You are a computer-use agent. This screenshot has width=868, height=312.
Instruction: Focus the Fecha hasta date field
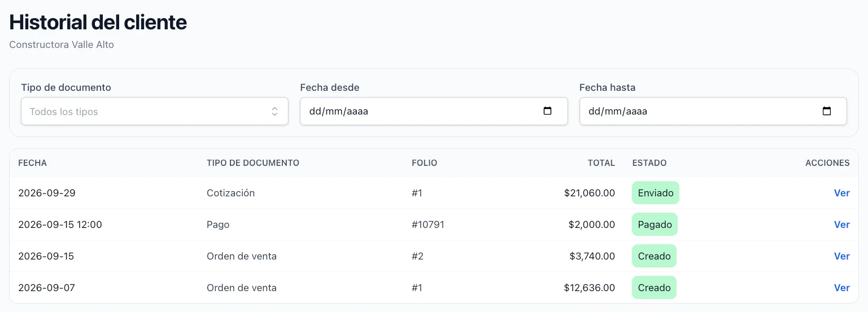coord(713,111)
